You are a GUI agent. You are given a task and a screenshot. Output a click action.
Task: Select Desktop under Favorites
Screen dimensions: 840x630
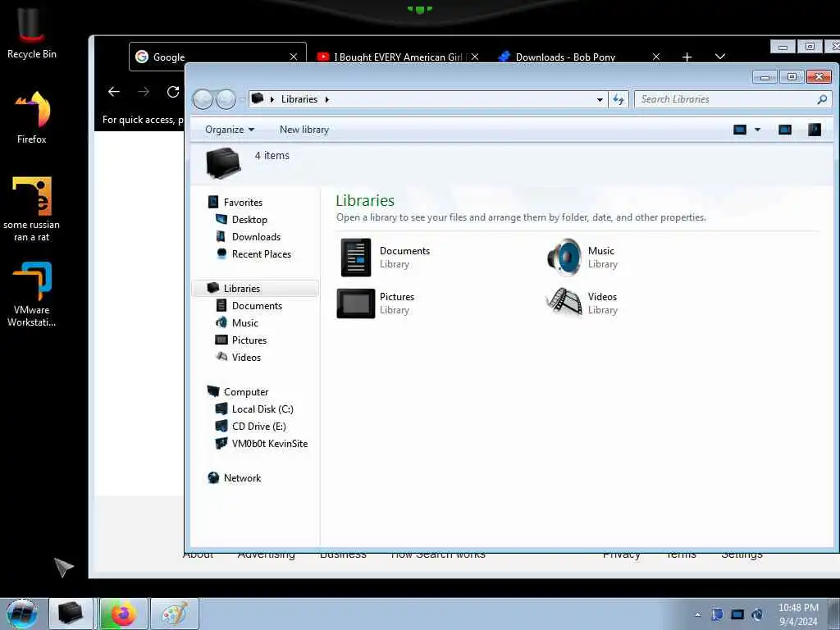coord(249,220)
